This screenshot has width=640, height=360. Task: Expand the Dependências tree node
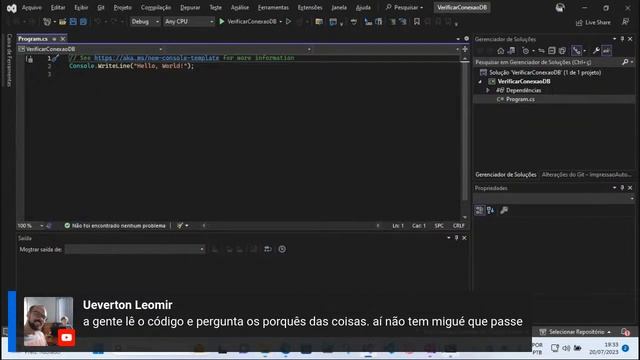coord(488,90)
